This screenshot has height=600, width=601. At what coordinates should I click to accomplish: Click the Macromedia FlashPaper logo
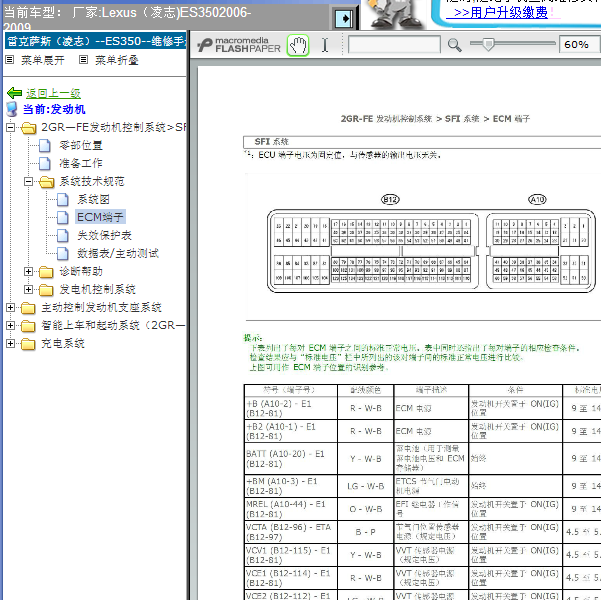(239, 45)
